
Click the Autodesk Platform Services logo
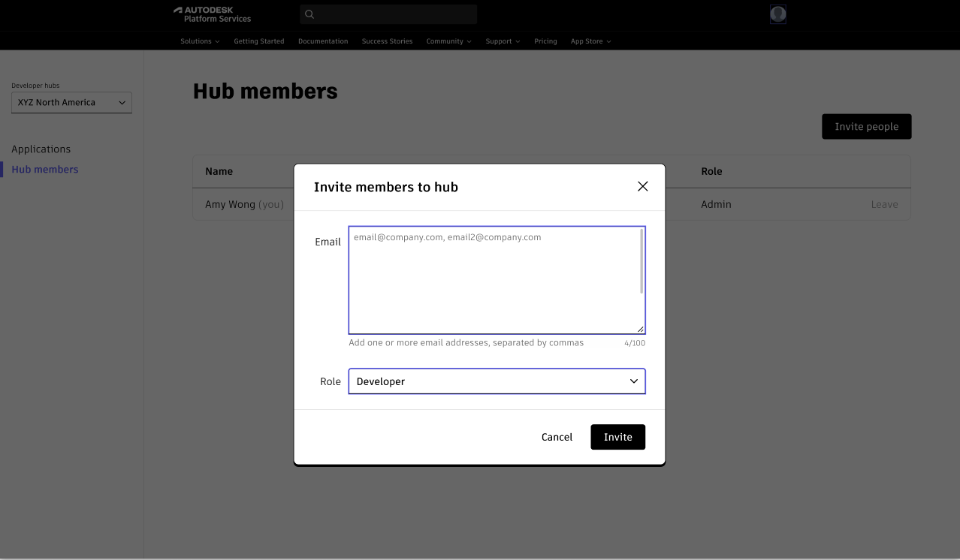click(x=213, y=14)
